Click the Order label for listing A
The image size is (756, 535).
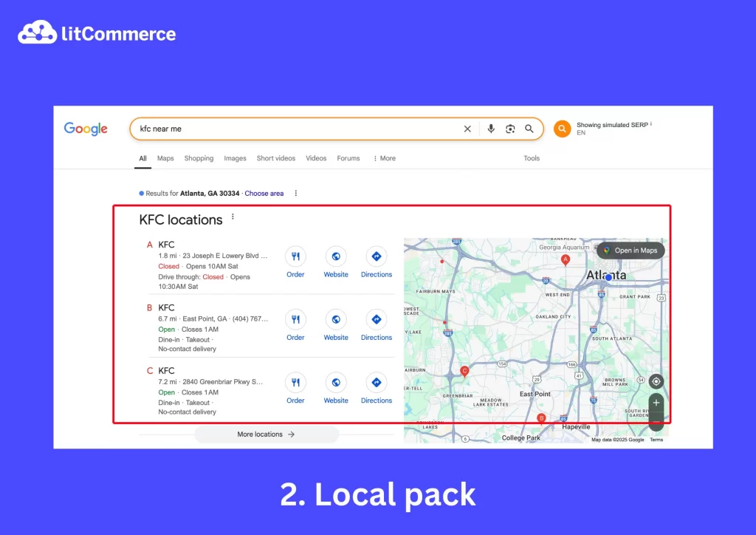coord(295,274)
